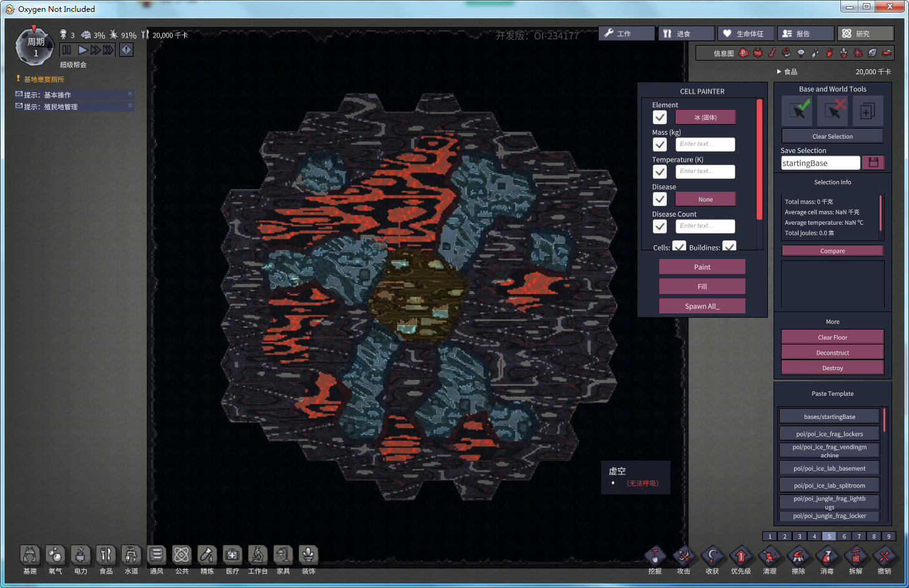
Task: Click the Compare button
Action: 832,250
